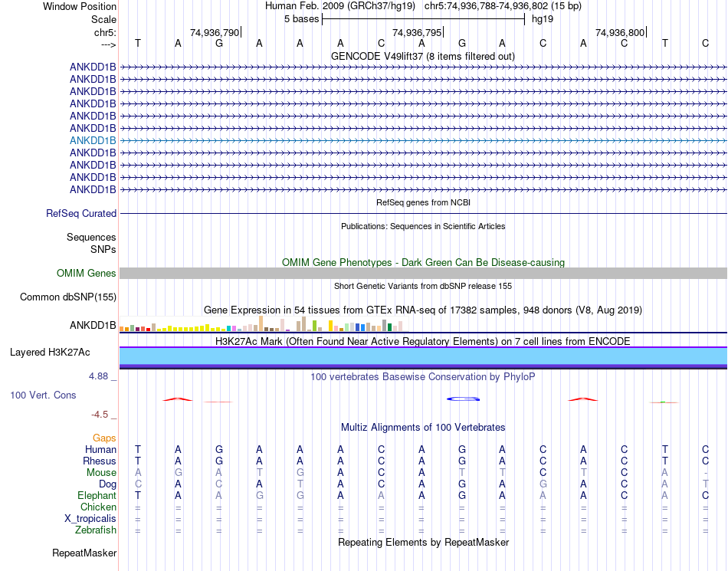Viewport: 728px width, 571px height.
Task: Click the chr5:74,936,788-74,936,802 (15 bp) position text
Action: coord(503,6)
